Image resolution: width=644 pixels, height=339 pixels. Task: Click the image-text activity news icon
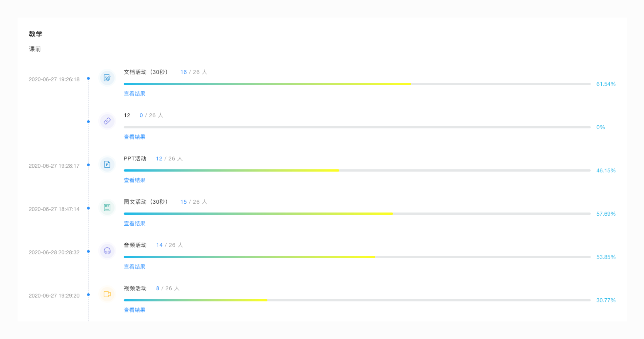tap(107, 208)
